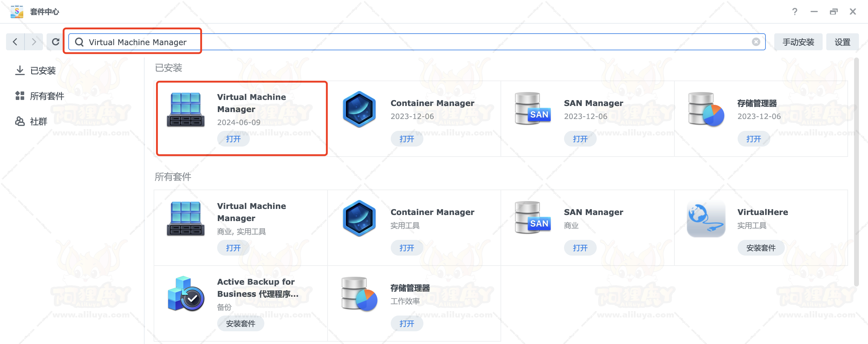Open installed 存储管理器 via 打开
This screenshot has height=344, width=868.
point(753,139)
